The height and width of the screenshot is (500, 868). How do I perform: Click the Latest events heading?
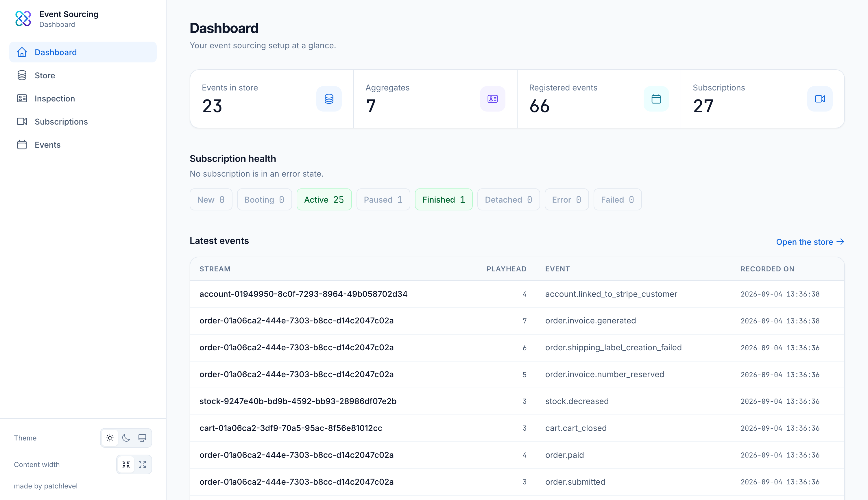(219, 241)
